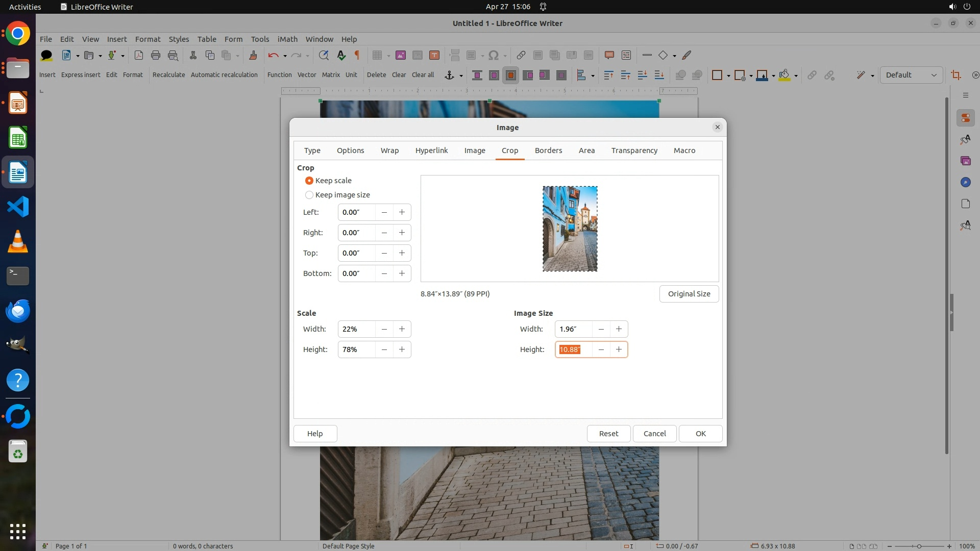
Task: Switch to the Borders tab
Action: pyautogui.click(x=548, y=151)
